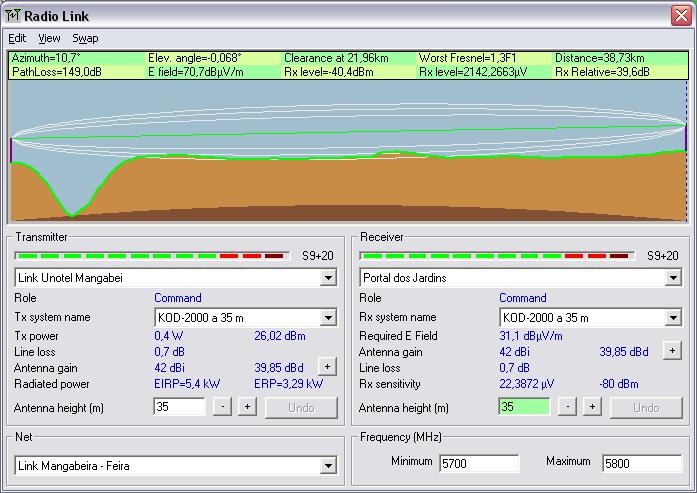Click the transmitter antenna height field
Image resolution: width=697 pixels, height=493 pixels.
[x=179, y=407]
